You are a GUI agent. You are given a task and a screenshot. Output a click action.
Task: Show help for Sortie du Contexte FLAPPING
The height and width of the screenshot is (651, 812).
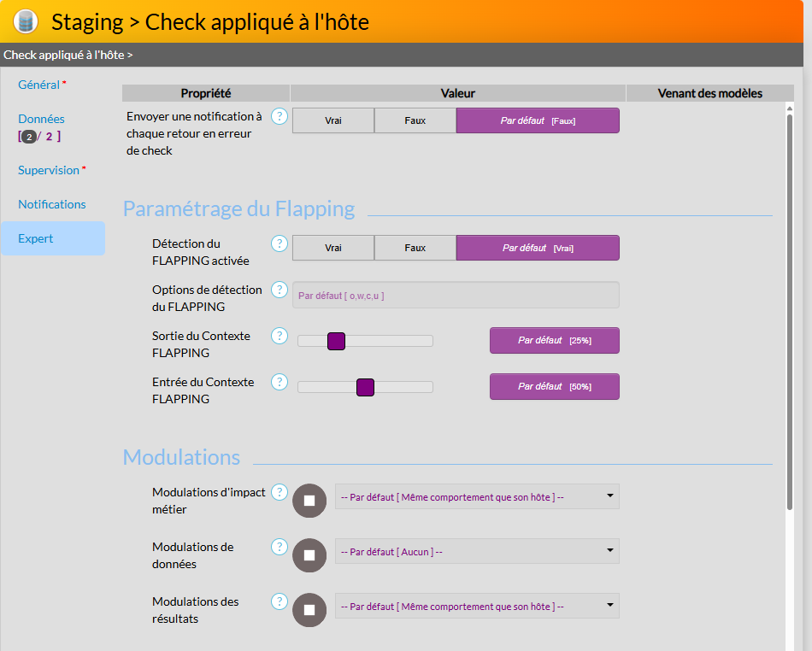279,337
